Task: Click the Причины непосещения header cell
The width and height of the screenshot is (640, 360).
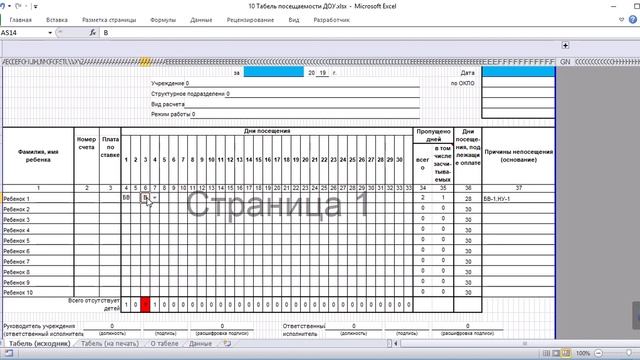Action: click(518, 156)
